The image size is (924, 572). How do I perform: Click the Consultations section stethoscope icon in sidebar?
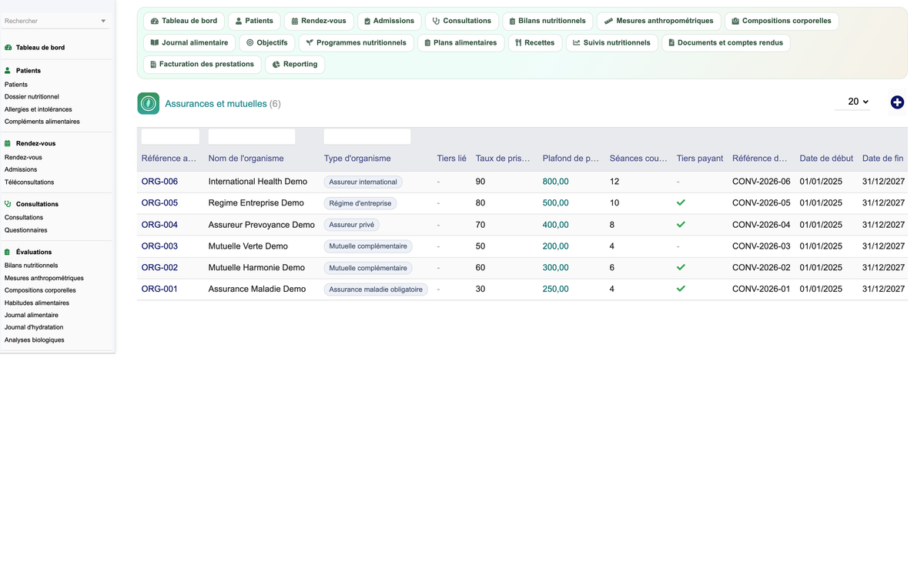(8, 204)
